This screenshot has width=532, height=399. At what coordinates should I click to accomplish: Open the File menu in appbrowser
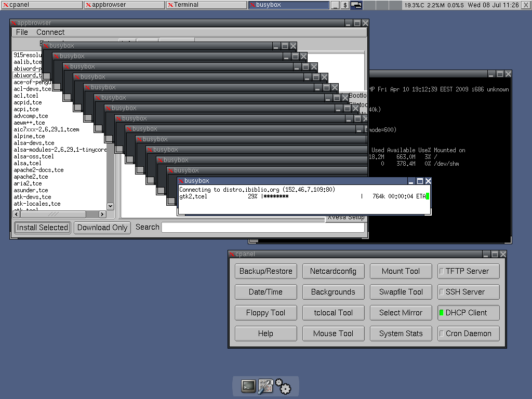(22, 32)
